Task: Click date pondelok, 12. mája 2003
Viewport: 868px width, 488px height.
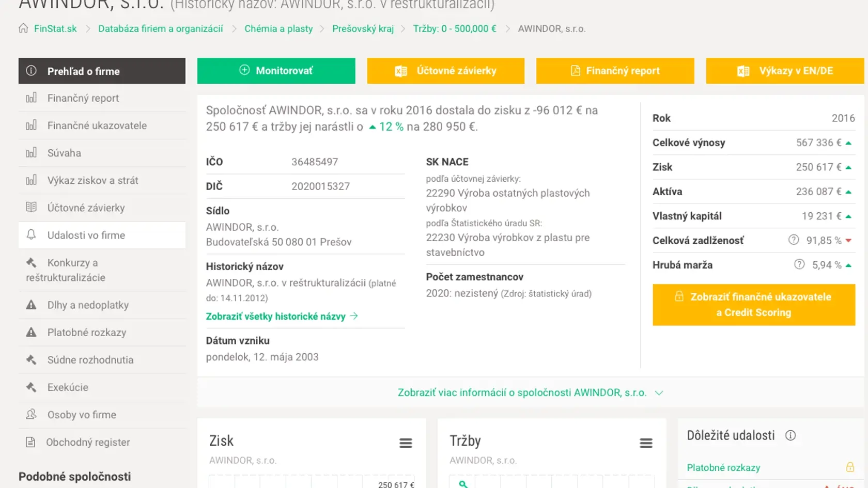Action: (x=262, y=357)
